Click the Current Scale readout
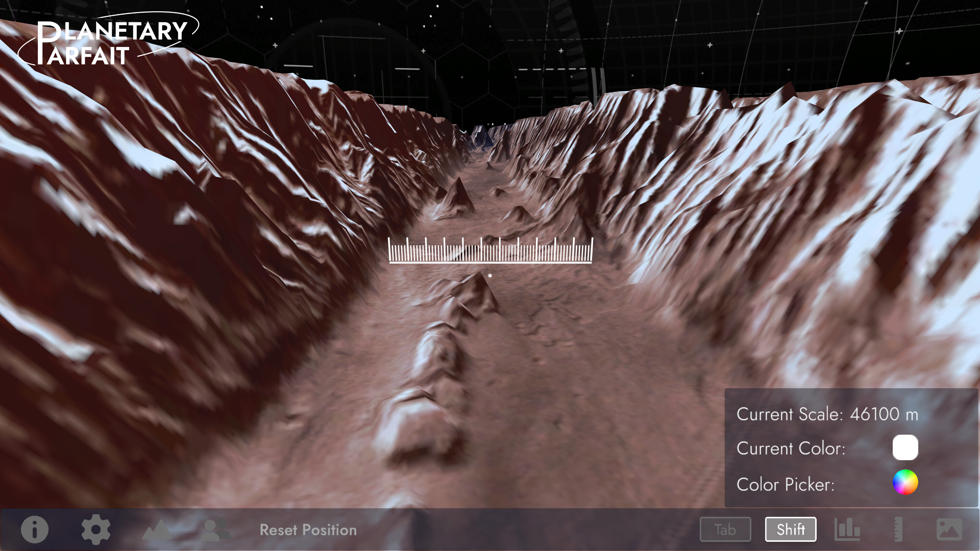The image size is (980, 551). [827, 415]
